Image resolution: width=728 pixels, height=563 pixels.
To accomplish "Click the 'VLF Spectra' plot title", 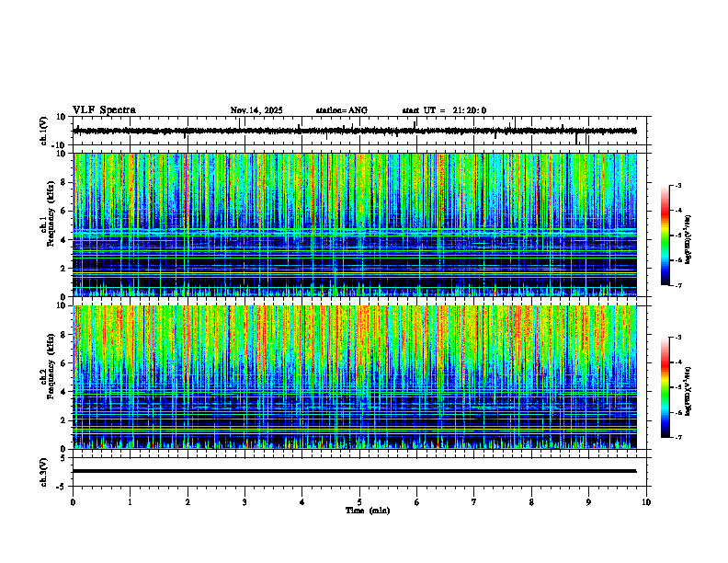I will [104, 110].
